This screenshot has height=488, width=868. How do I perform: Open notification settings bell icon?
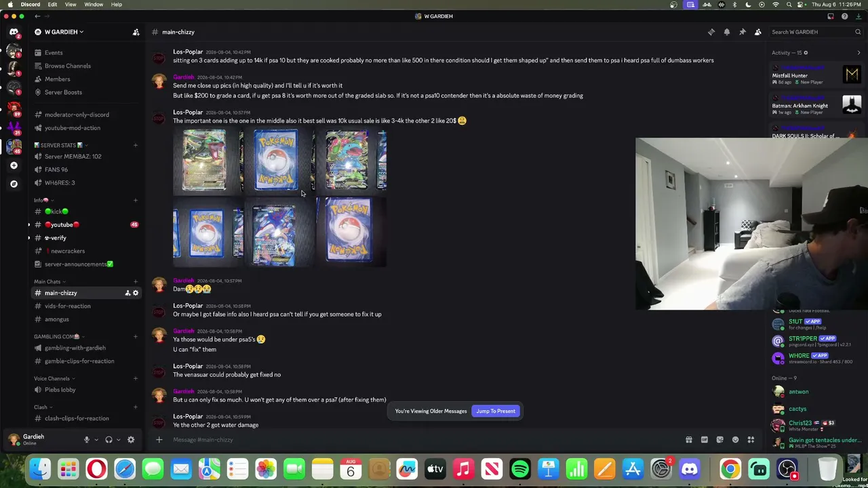point(727,32)
